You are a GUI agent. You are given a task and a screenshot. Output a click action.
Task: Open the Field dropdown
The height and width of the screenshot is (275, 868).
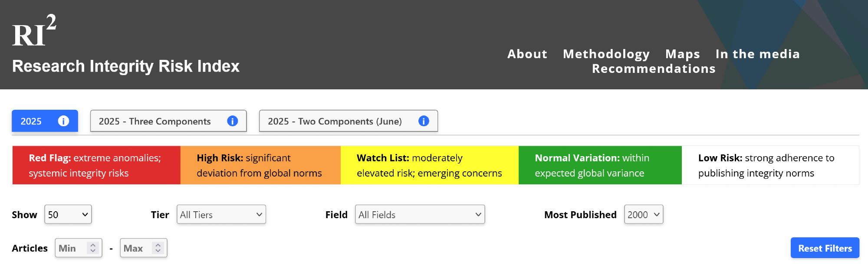point(420,215)
